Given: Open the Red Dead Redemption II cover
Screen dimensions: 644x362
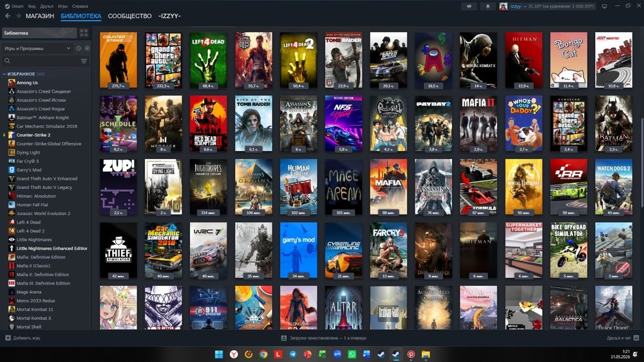Looking at the screenshot, I should [208, 123].
